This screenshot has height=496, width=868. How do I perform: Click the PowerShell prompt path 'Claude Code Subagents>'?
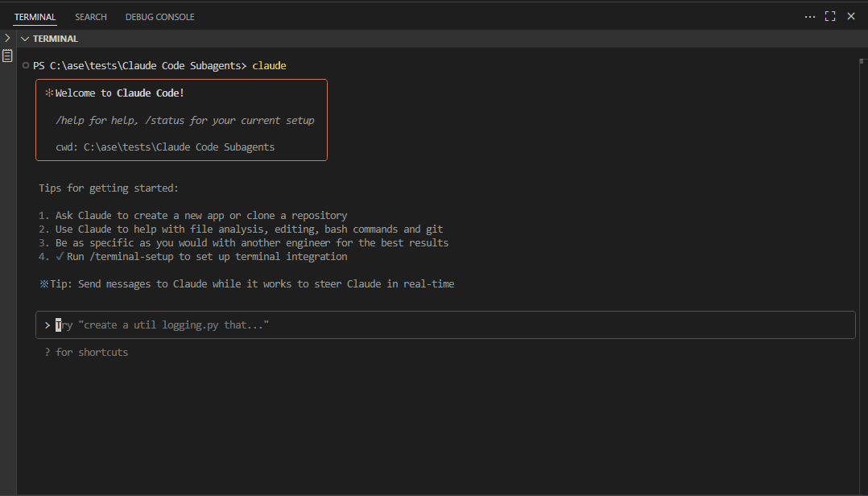click(184, 65)
